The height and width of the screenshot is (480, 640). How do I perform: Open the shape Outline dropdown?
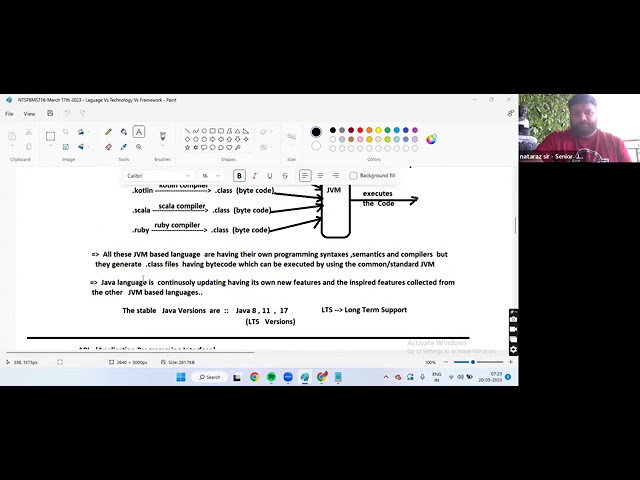266,132
